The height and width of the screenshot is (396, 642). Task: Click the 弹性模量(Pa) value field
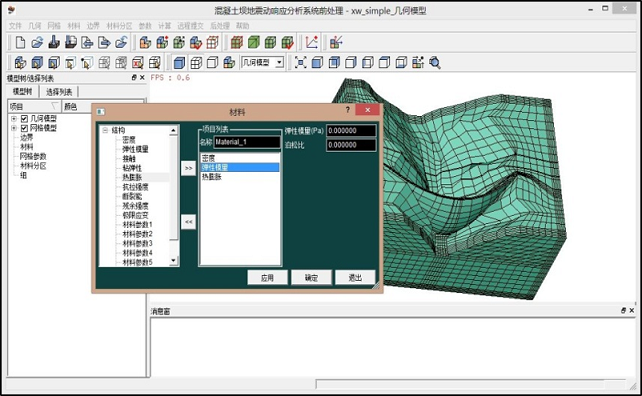pos(351,131)
